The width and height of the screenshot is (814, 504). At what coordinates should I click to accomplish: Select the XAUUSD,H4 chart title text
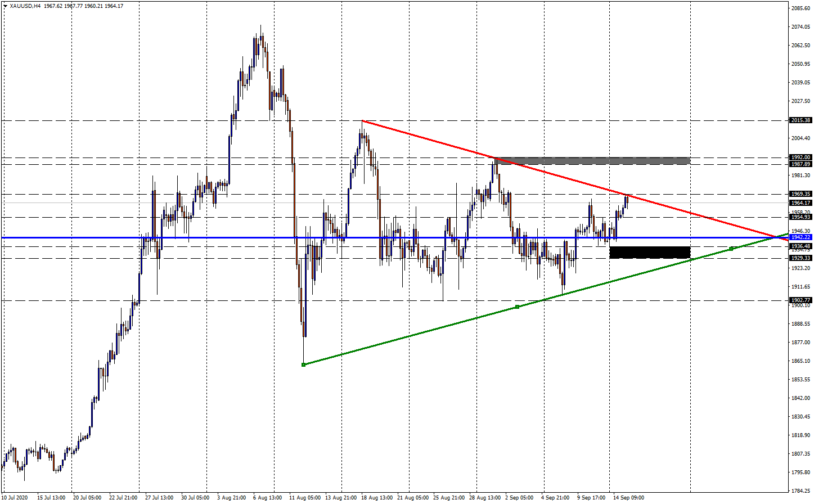25,6
